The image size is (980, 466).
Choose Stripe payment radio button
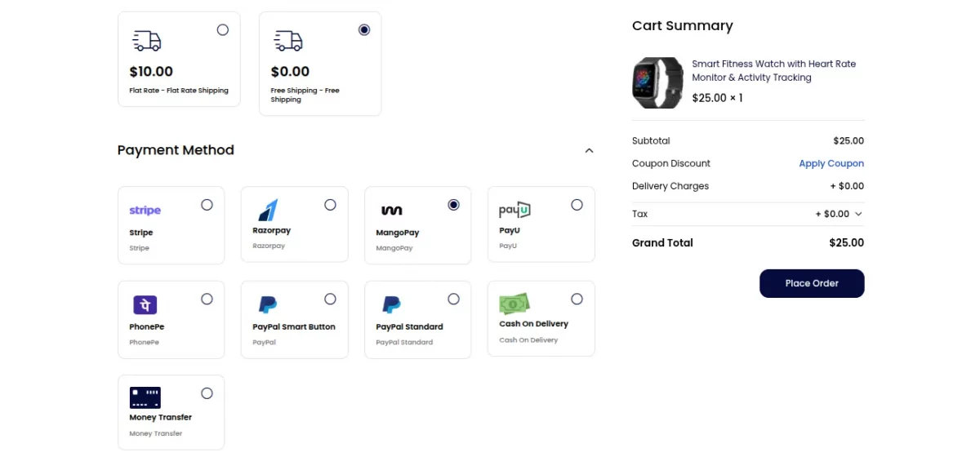(x=207, y=205)
